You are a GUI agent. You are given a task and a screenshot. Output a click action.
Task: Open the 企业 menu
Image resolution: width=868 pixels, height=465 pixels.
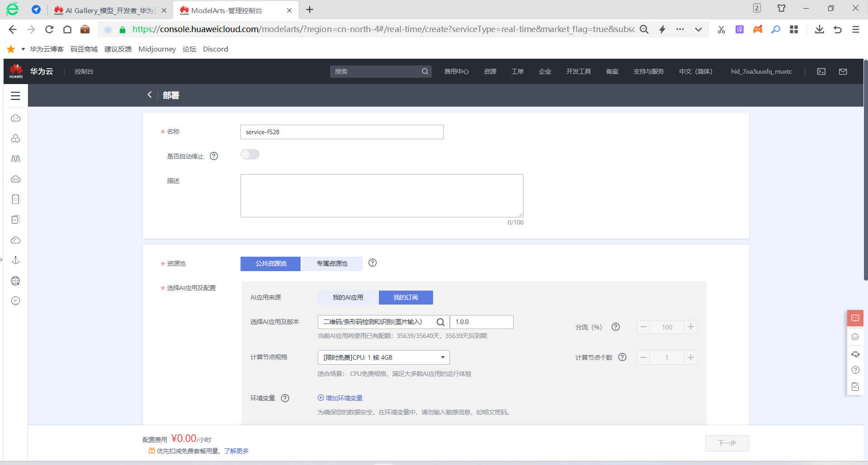click(545, 71)
